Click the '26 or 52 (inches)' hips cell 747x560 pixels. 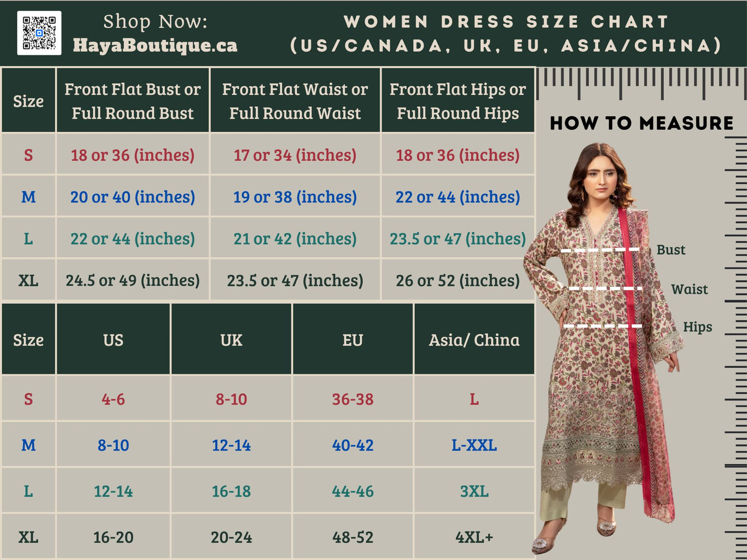tap(458, 281)
